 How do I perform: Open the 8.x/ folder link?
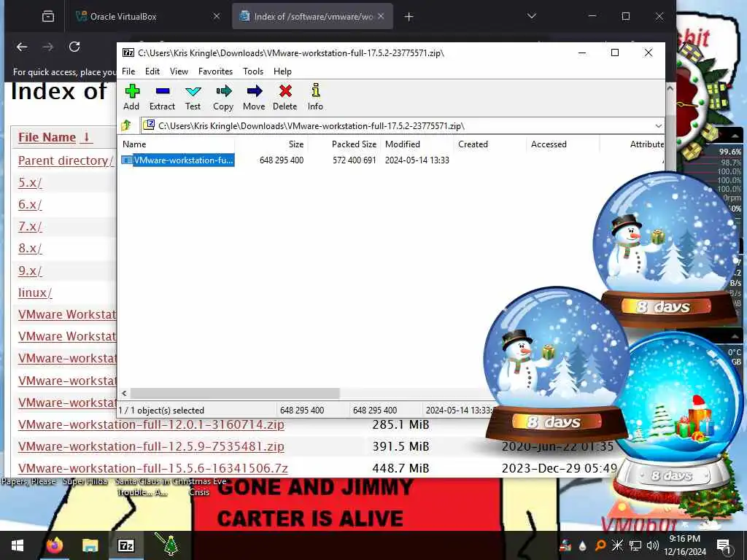[30, 248]
